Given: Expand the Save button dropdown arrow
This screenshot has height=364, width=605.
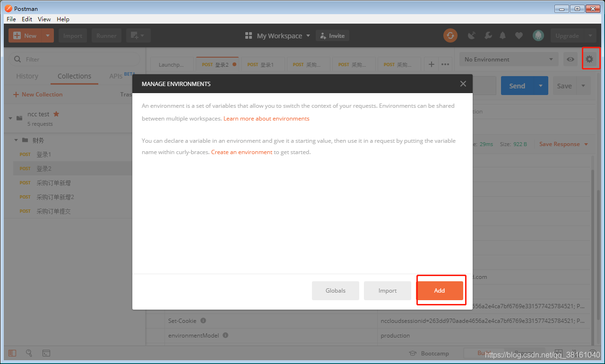Looking at the screenshot, I should point(584,86).
